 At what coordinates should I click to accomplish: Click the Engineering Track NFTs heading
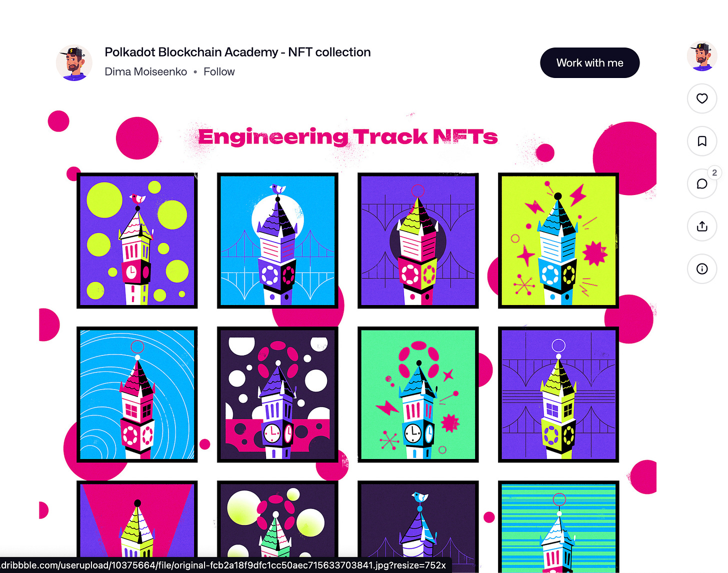[x=348, y=137]
